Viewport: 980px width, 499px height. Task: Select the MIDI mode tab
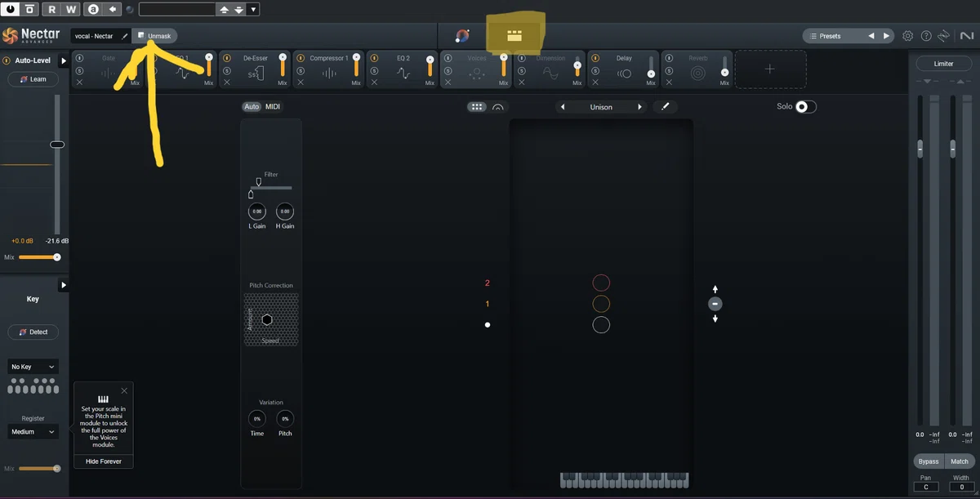point(272,107)
